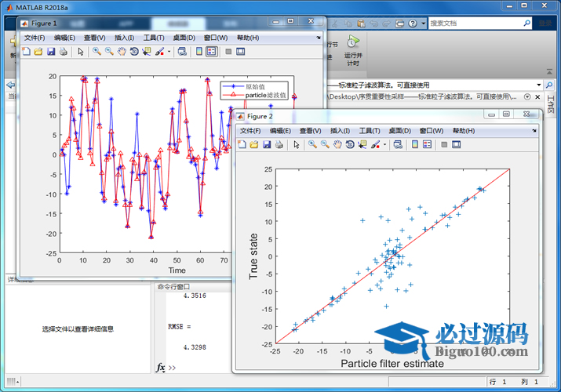
Task: Open 窗口(W) menu in Figure 2
Action: (x=431, y=131)
